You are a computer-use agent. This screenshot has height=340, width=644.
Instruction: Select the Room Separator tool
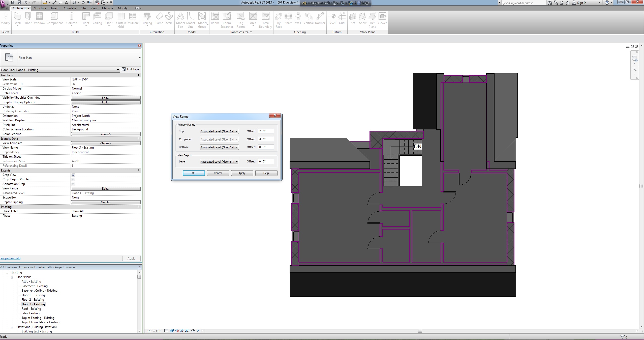[x=227, y=17]
